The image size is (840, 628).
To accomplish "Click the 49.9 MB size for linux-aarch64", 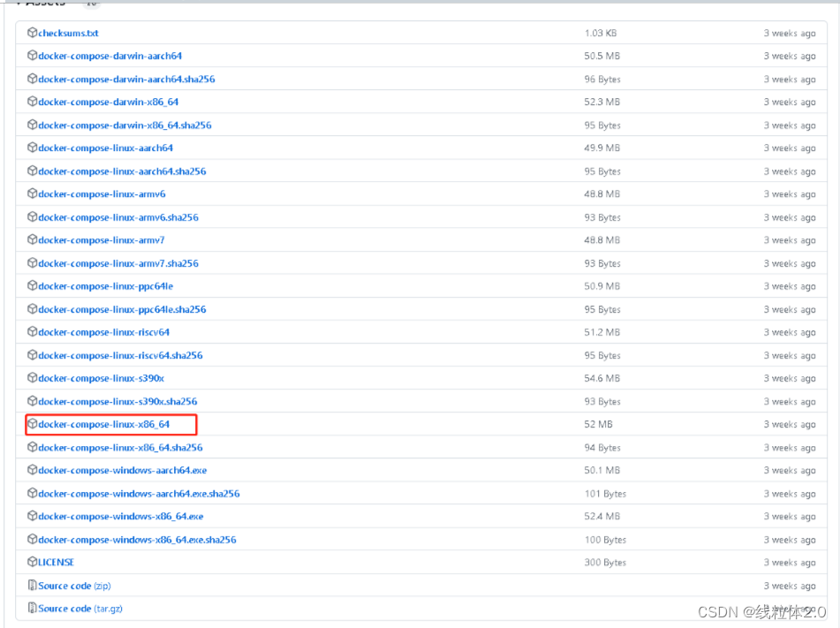I will 602,148.
